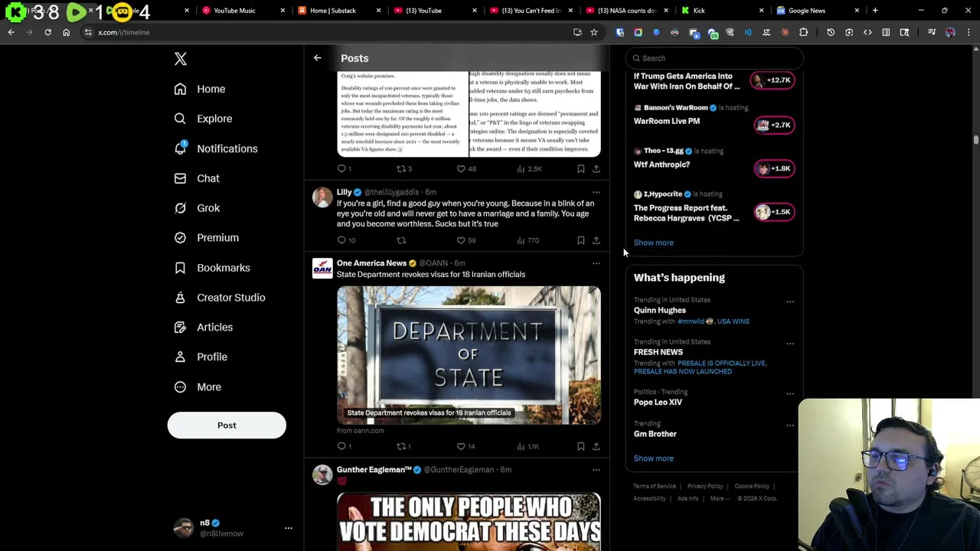Open Quinn Hughes trending topic

659,311
